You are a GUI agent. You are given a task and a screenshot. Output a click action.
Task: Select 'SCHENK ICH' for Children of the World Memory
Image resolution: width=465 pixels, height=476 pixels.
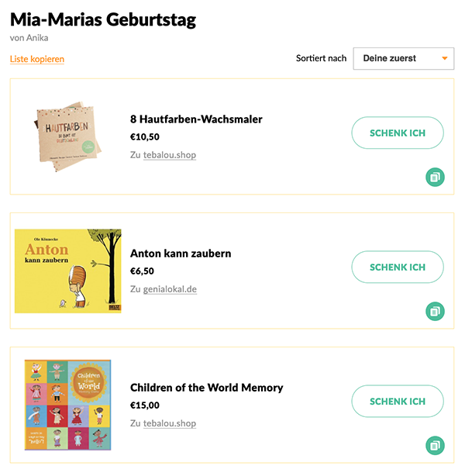click(x=398, y=401)
